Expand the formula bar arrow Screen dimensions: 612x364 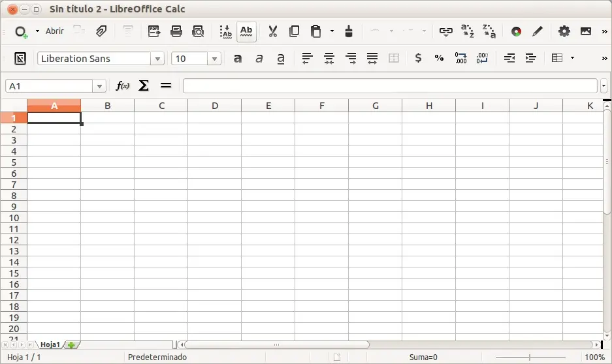pyautogui.click(x=604, y=85)
